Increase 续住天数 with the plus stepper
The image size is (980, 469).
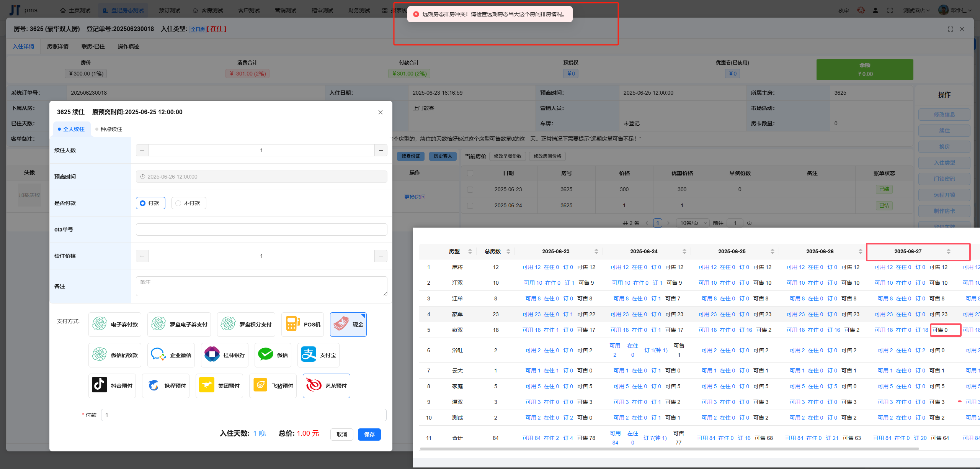pos(381,150)
